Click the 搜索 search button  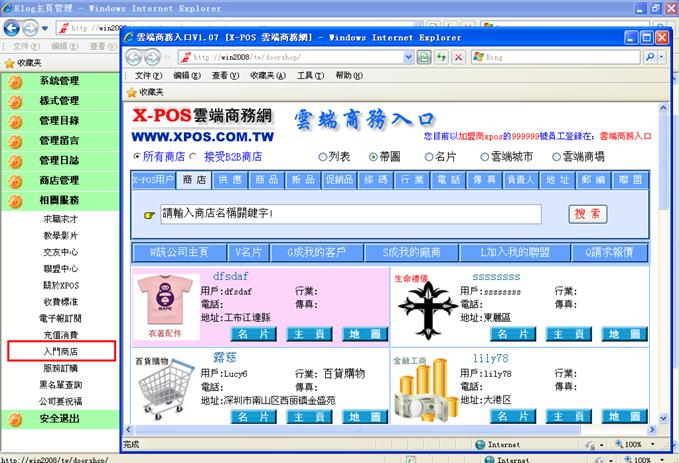[589, 214]
